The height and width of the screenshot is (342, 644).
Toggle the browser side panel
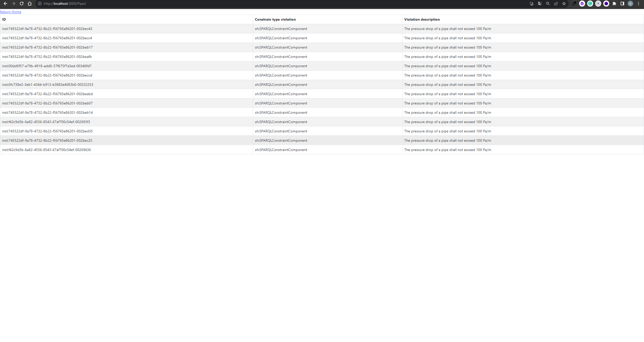click(x=622, y=4)
